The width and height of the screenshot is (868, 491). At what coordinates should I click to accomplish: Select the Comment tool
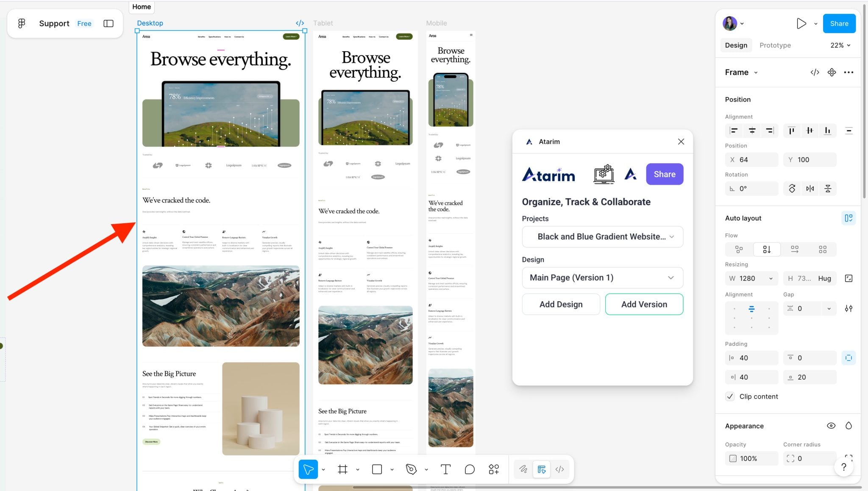(469, 469)
